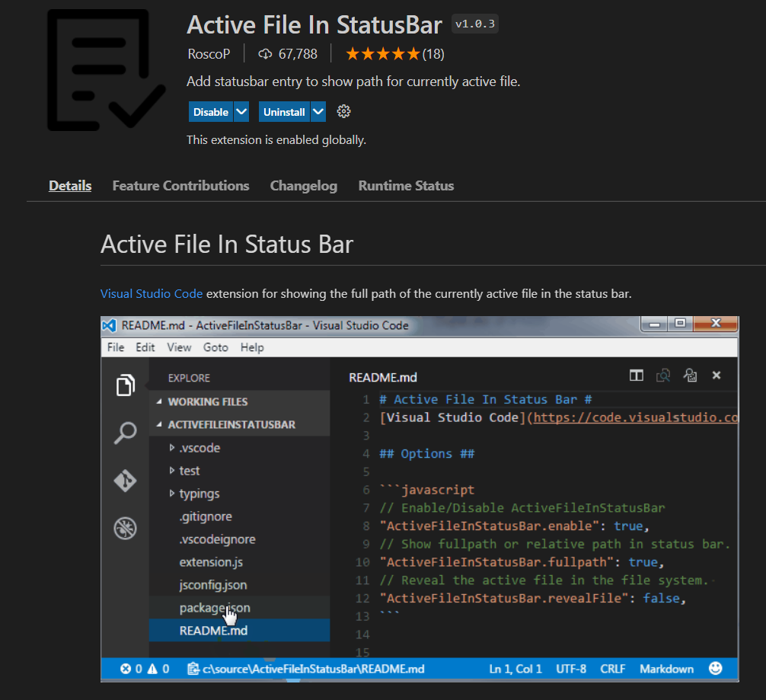Open View menu in screenshot

pos(179,347)
